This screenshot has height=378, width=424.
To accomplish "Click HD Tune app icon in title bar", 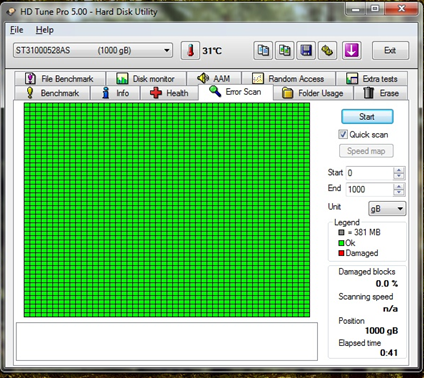I will click(11, 12).
